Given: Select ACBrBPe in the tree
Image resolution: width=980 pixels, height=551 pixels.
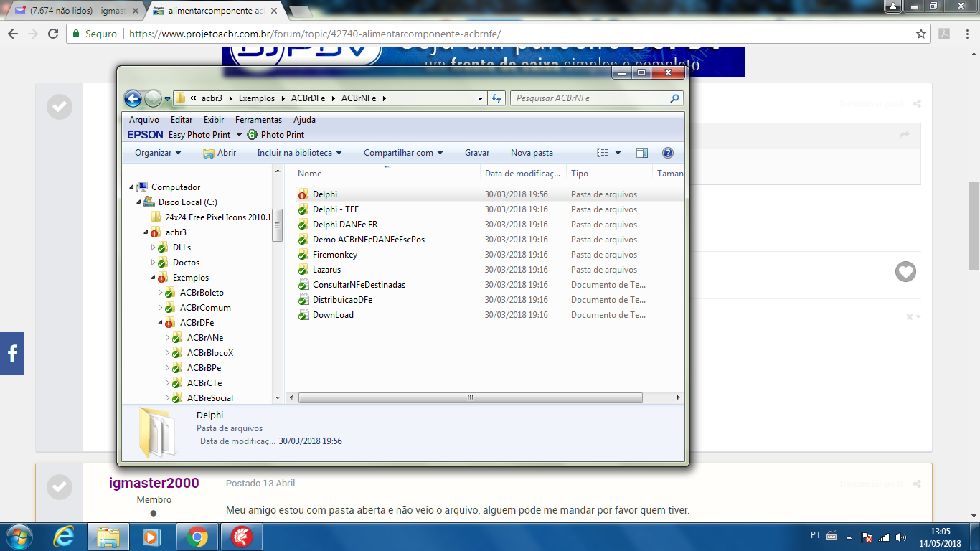Looking at the screenshot, I should click(204, 368).
